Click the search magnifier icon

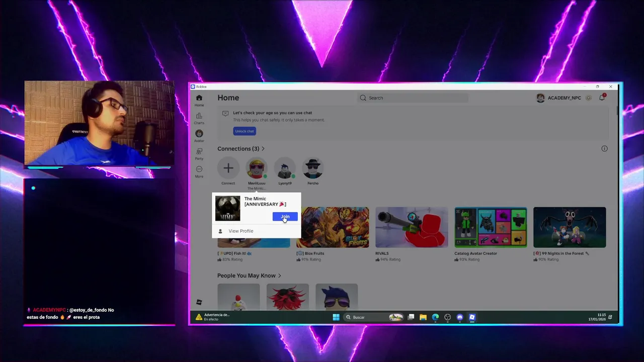[363, 98]
